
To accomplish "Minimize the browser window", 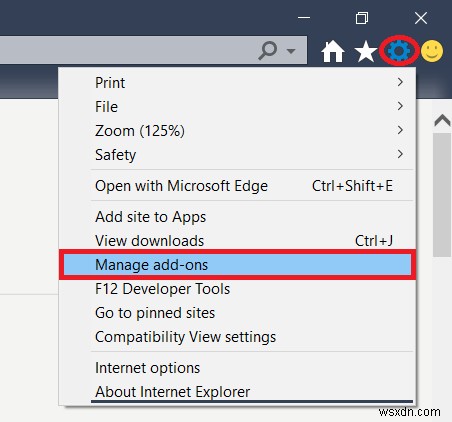I will [x=304, y=18].
